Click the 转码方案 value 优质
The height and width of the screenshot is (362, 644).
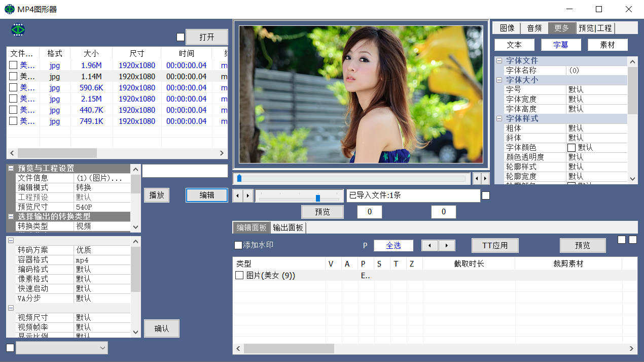(102, 250)
